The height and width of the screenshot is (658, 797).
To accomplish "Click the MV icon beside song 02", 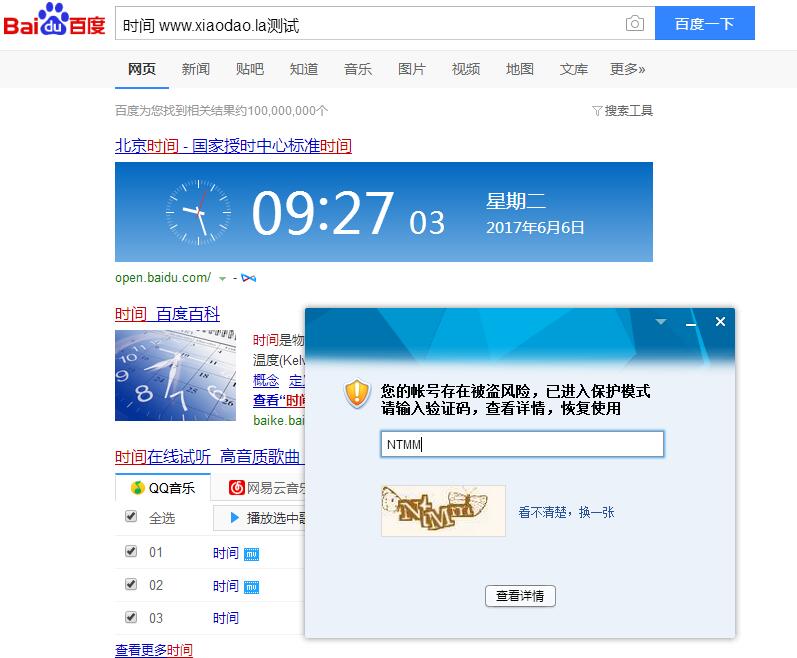I will (252, 586).
